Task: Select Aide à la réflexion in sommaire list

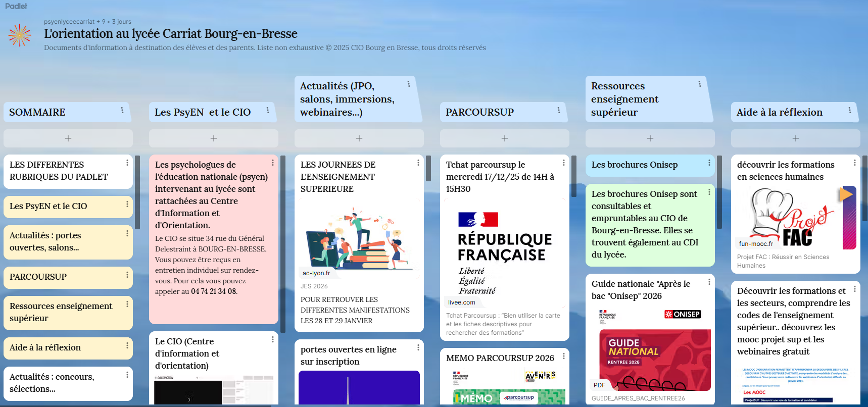Action: click(45, 347)
